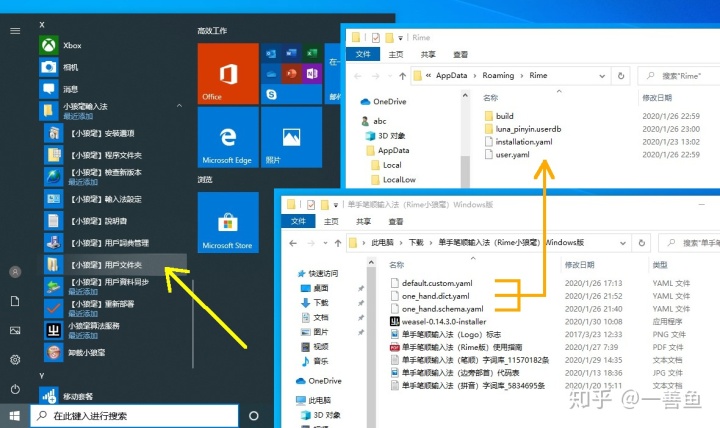The image size is (720, 428).
Task: Run 【小狼毫】用户资料同步
Action: click(x=115, y=286)
